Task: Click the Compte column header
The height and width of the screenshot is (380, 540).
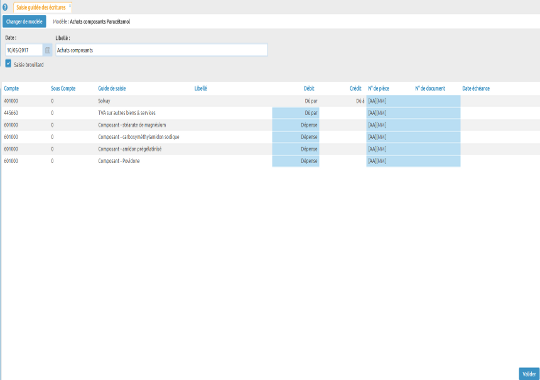Action: point(11,89)
